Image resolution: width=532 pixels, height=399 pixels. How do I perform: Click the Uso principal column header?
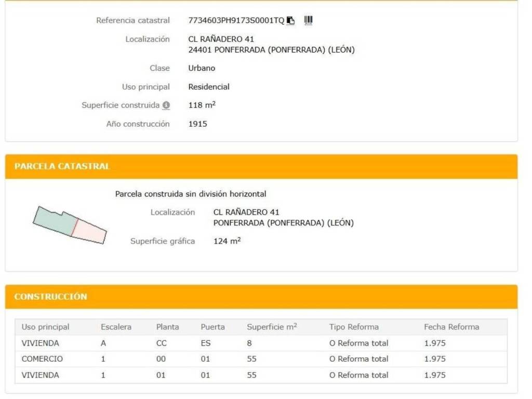45,327
